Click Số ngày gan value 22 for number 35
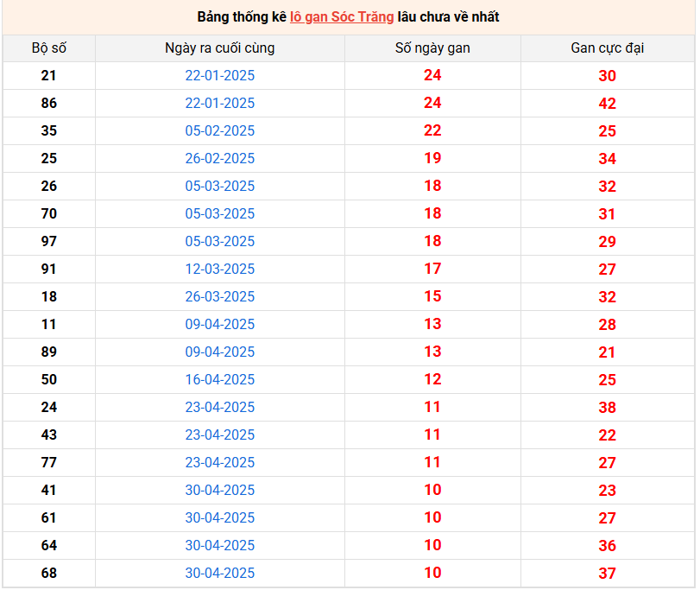Viewport: 700px width, 590px height. tap(432, 130)
